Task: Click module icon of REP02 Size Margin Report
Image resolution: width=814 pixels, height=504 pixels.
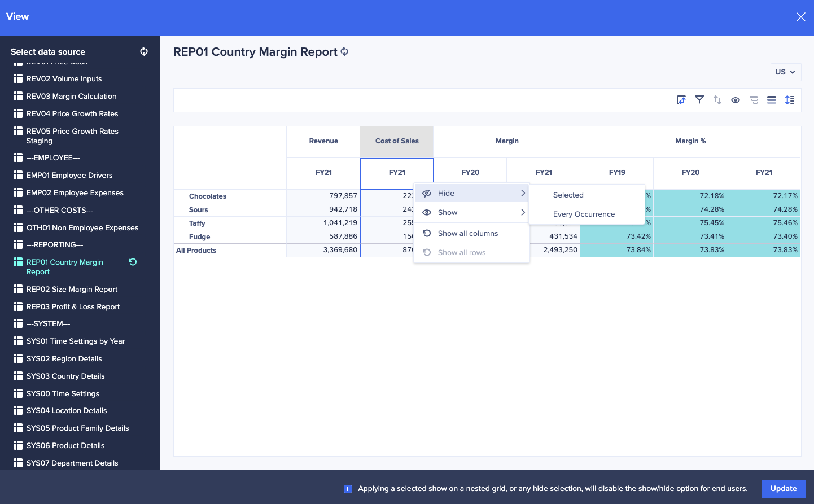Action: (x=18, y=289)
